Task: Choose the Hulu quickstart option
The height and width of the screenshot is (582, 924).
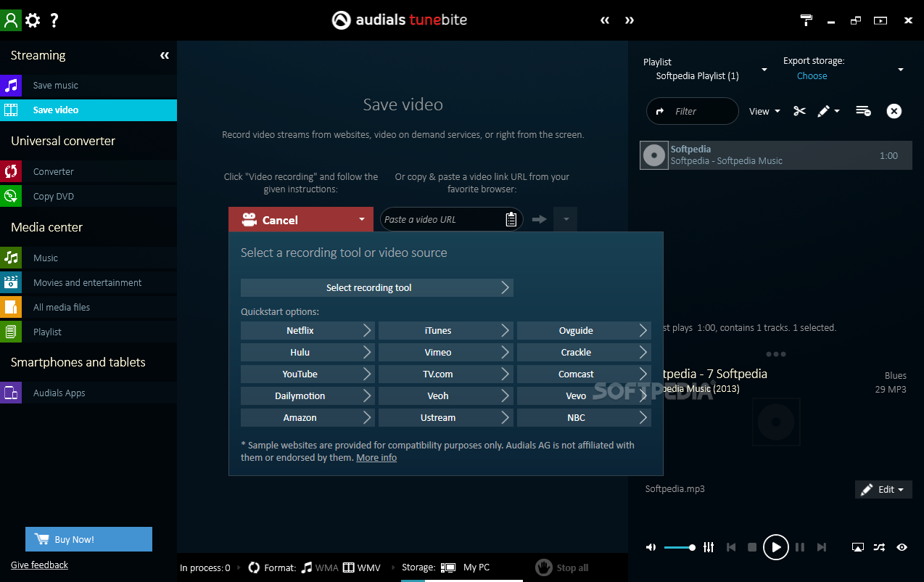Action: (x=308, y=352)
